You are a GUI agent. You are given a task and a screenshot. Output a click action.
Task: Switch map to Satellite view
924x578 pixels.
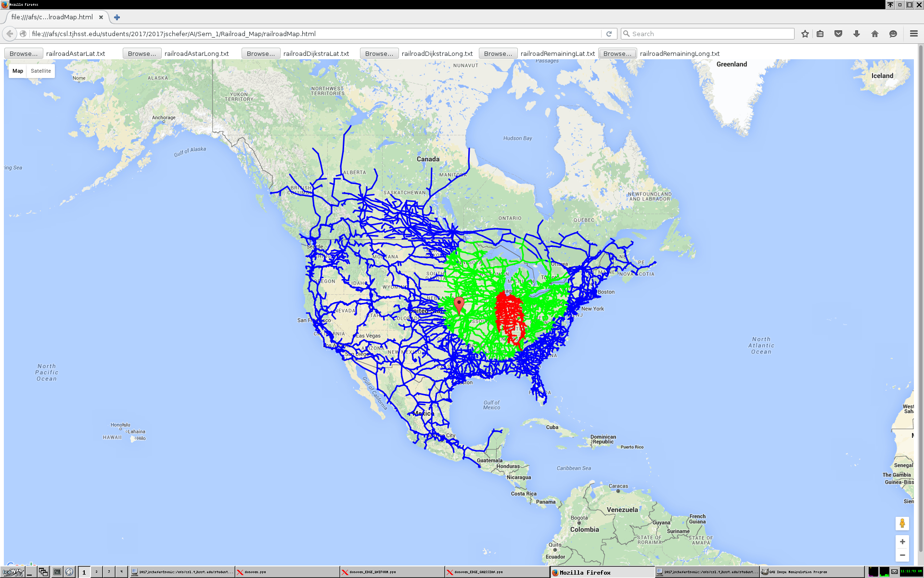pos(41,71)
